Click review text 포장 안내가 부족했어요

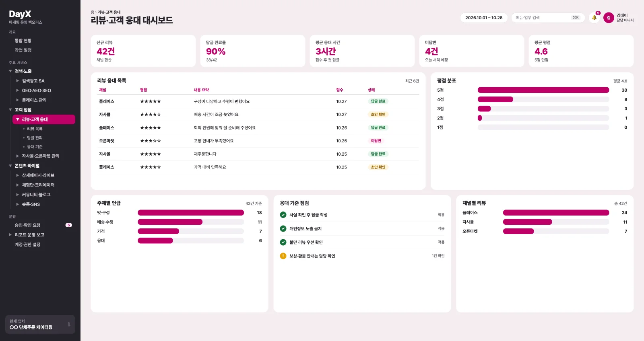coord(214,141)
